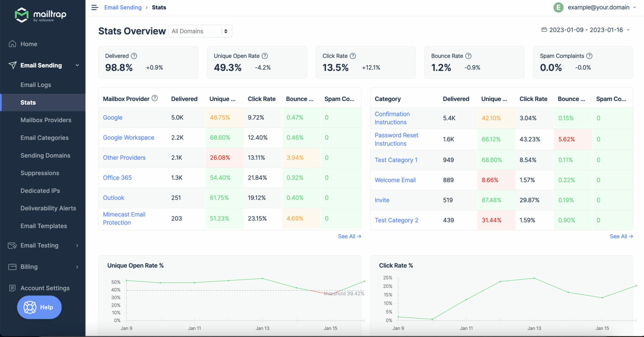Click the Email Sending paper plane icon
644x337 pixels.
pos(12,65)
